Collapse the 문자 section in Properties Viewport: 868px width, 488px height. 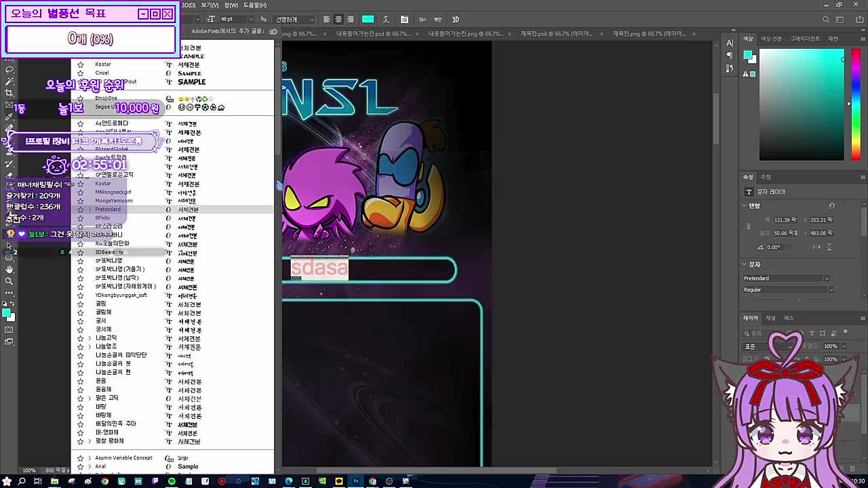click(x=745, y=264)
